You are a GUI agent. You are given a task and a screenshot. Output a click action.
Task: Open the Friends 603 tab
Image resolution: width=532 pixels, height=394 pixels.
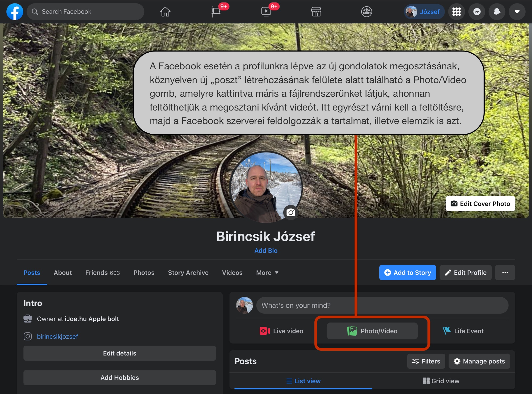pos(103,273)
